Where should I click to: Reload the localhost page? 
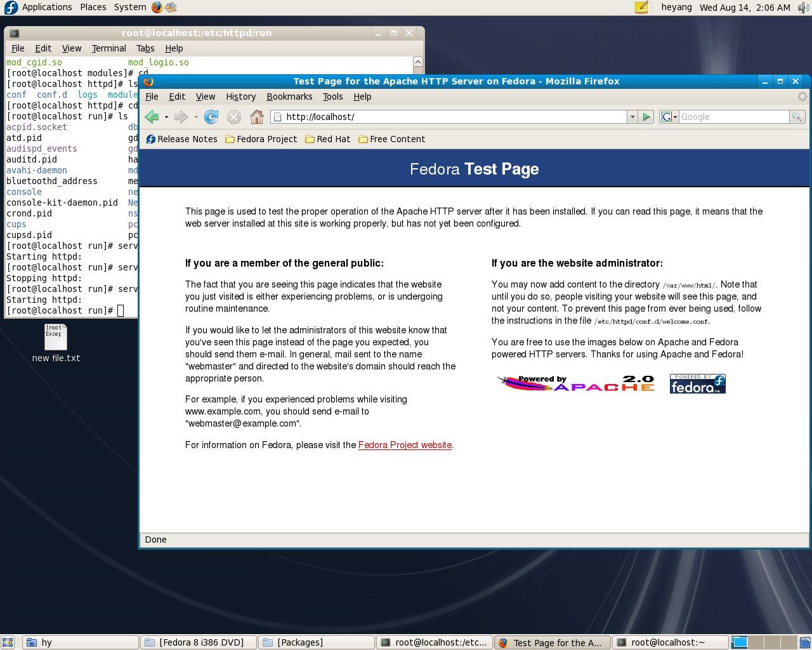211,117
